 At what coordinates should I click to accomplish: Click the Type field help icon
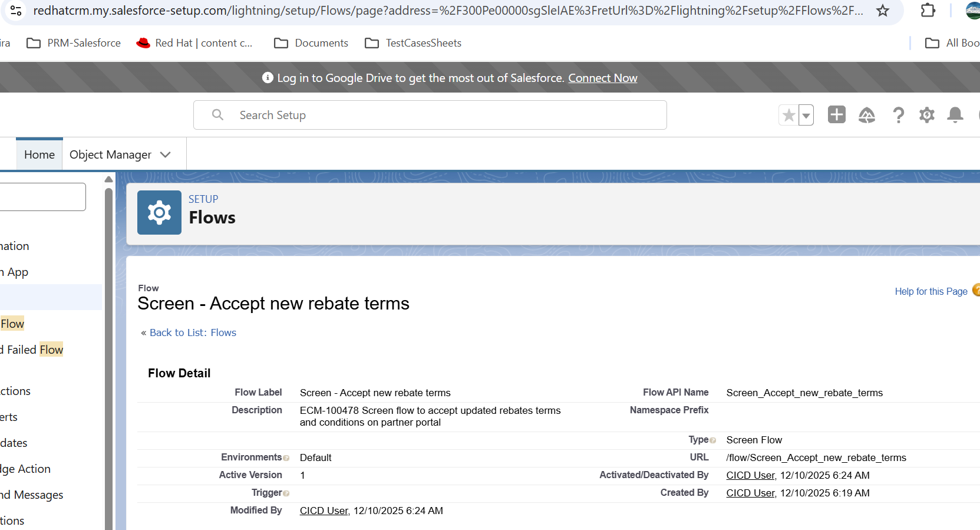tap(713, 440)
